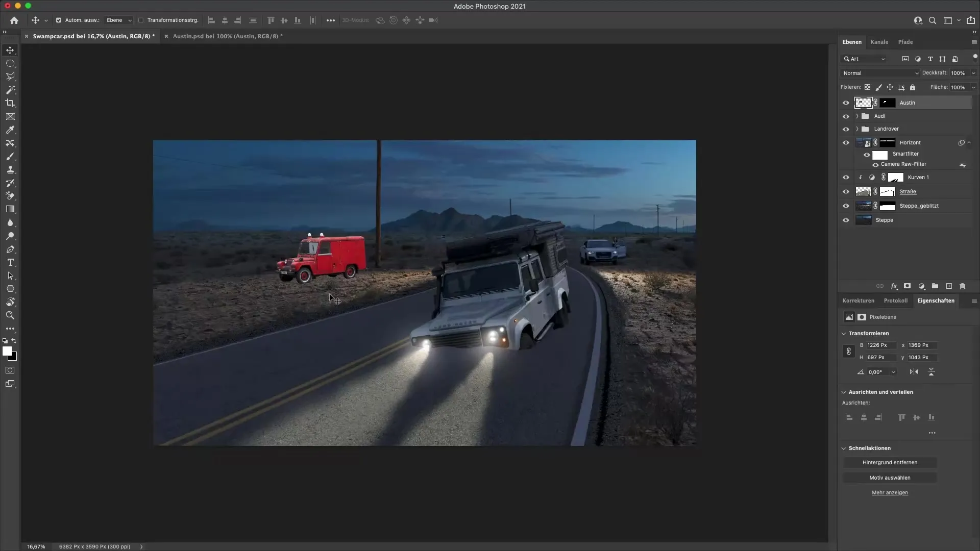Image resolution: width=980 pixels, height=551 pixels.
Task: Activate the Zoom tool
Action: [10, 315]
